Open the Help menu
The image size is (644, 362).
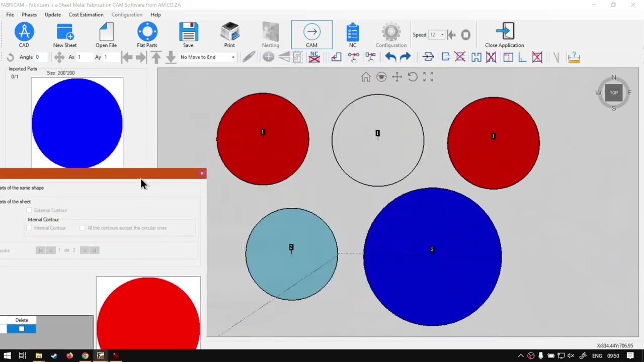[x=155, y=15]
